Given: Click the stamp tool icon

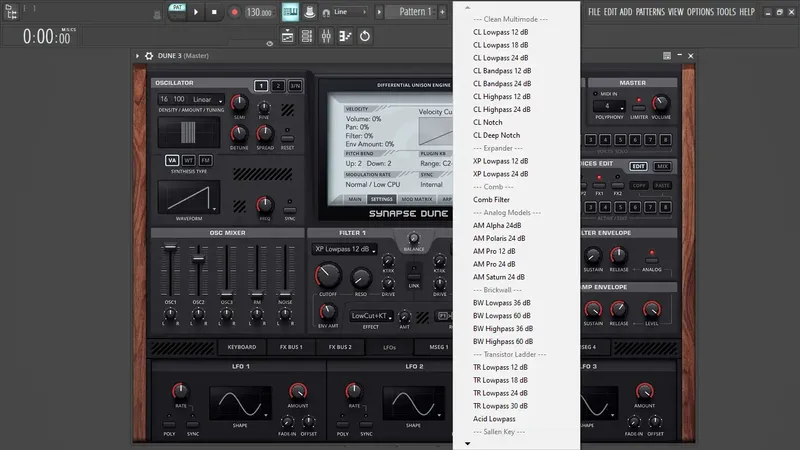Looking at the screenshot, I should coord(310,12).
